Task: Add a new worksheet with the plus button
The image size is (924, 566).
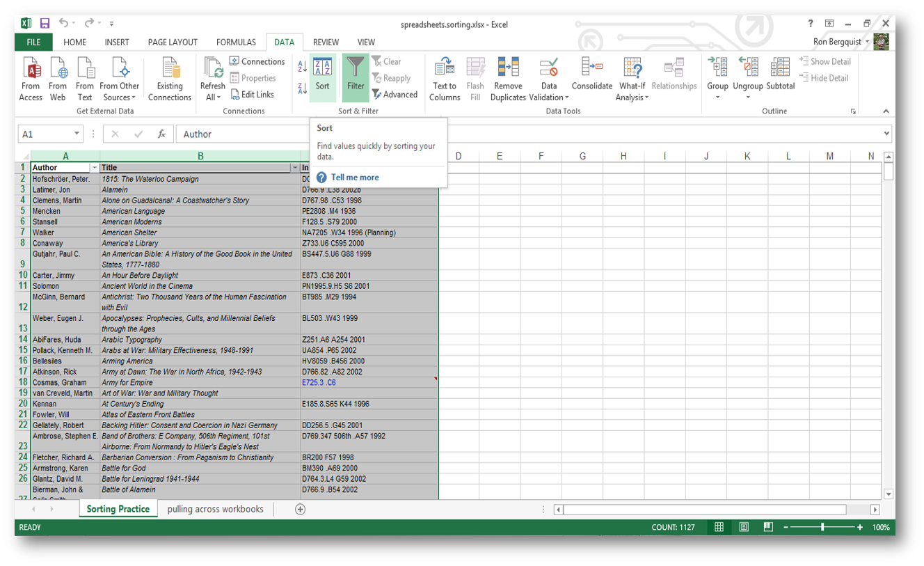Action: (299, 509)
